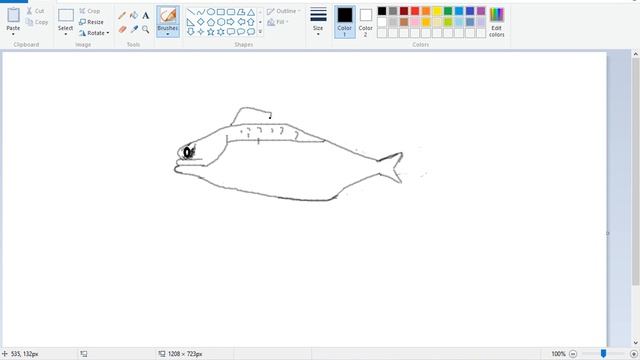Open the Resize dialog

(91, 22)
